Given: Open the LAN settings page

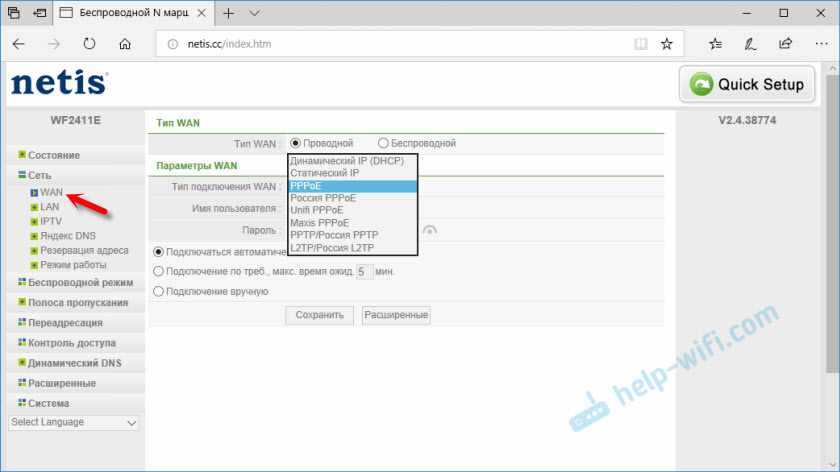Looking at the screenshot, I should [50, 206].
